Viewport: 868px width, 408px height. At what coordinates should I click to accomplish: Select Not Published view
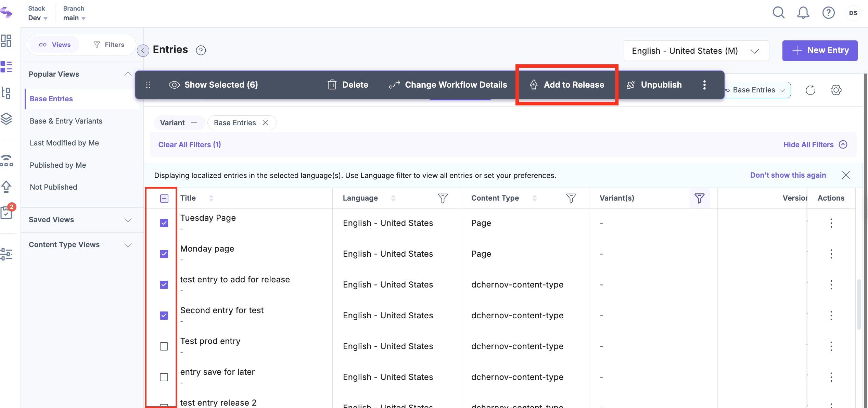pos(53,187)
